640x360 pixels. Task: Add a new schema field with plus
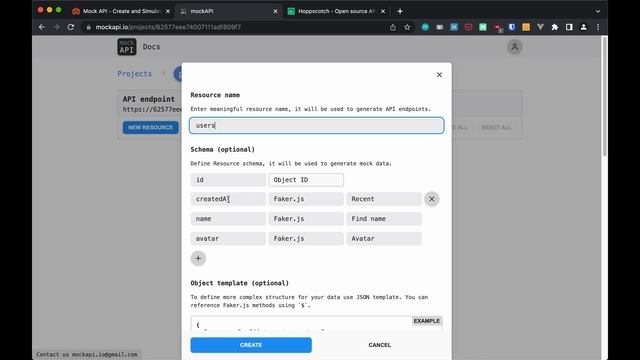point(198,258)
